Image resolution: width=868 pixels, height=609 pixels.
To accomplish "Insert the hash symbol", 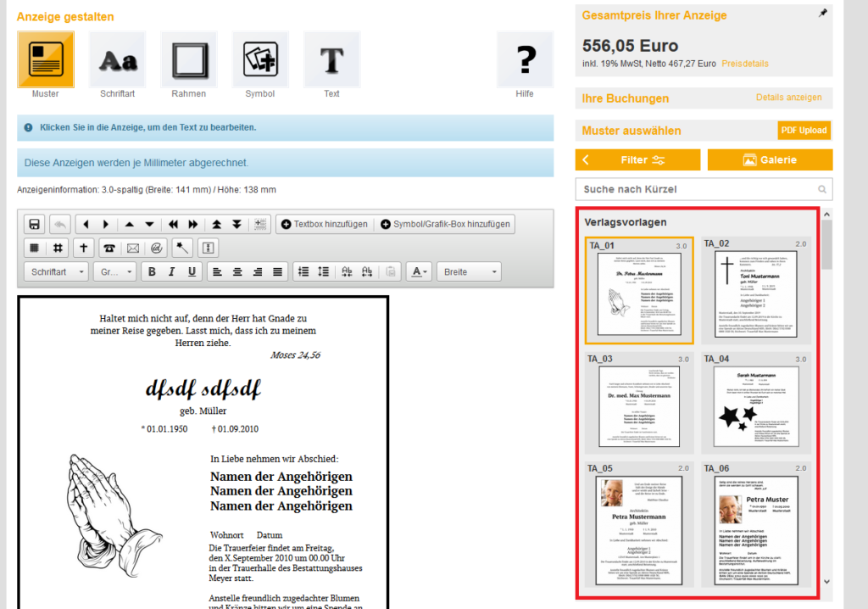I will [x=58, y=248].
